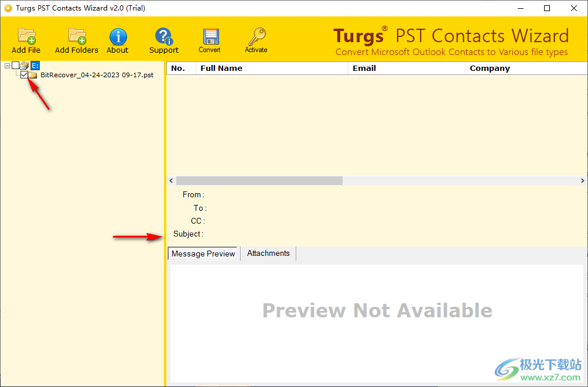Open the Support help icon
Screen dimensions: 588x387
click(164, 40)
